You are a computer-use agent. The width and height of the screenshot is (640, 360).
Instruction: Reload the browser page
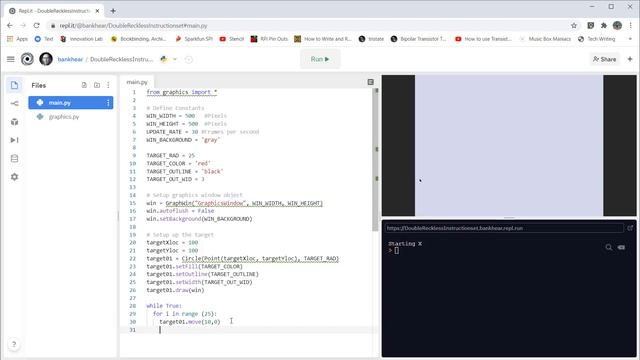(x=36, y=25)
